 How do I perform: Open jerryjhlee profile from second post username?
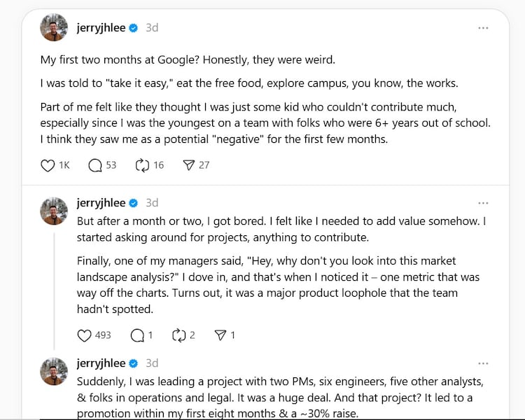101,203
